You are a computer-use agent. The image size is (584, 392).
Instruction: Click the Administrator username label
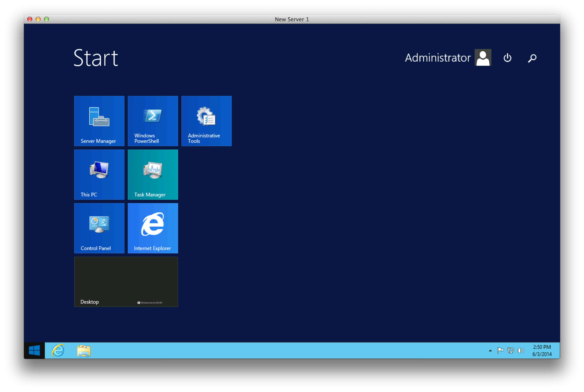point(438,57)
